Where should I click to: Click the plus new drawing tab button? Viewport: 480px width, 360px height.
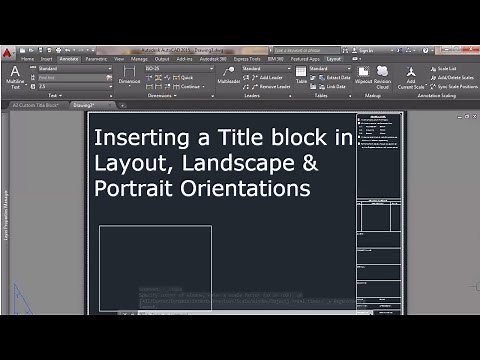pyautogui.click(x=122, y=105)
